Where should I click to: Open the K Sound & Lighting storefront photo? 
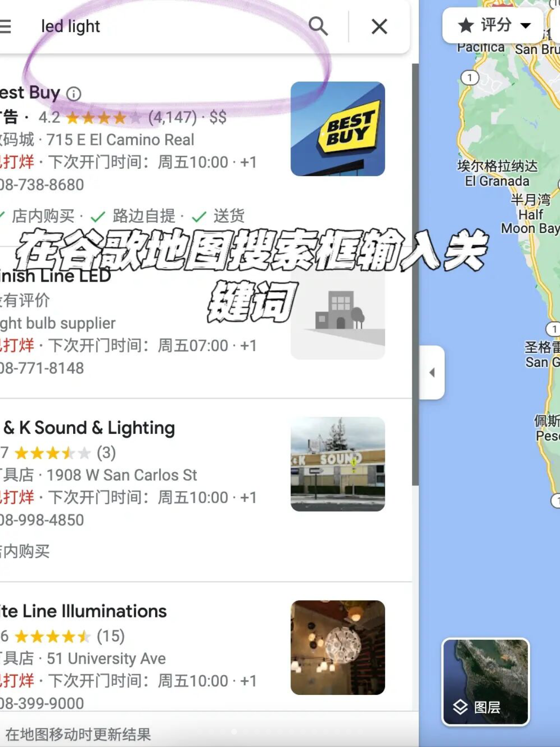click(x=338, y=464)
